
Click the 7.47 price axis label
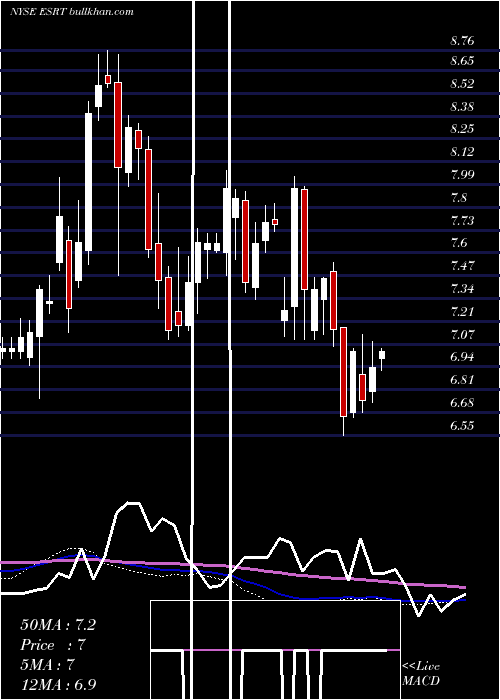(462, 266)
